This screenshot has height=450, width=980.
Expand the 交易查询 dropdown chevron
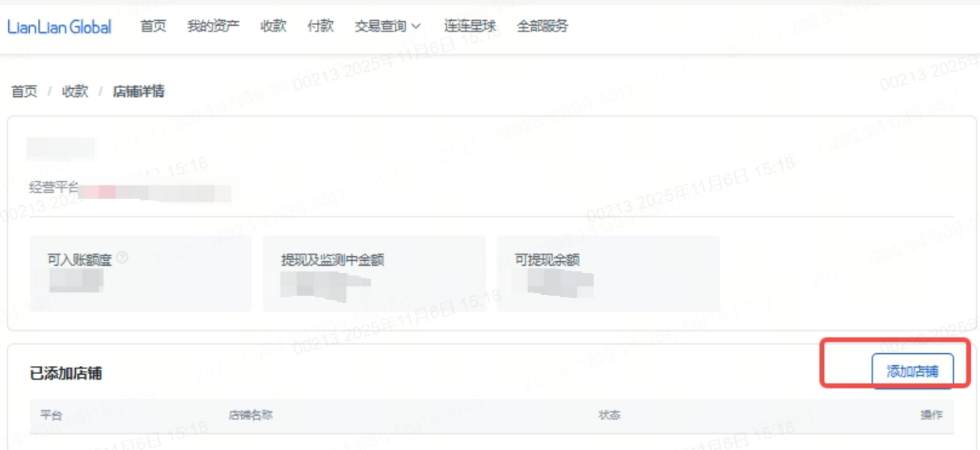point(416,27)
